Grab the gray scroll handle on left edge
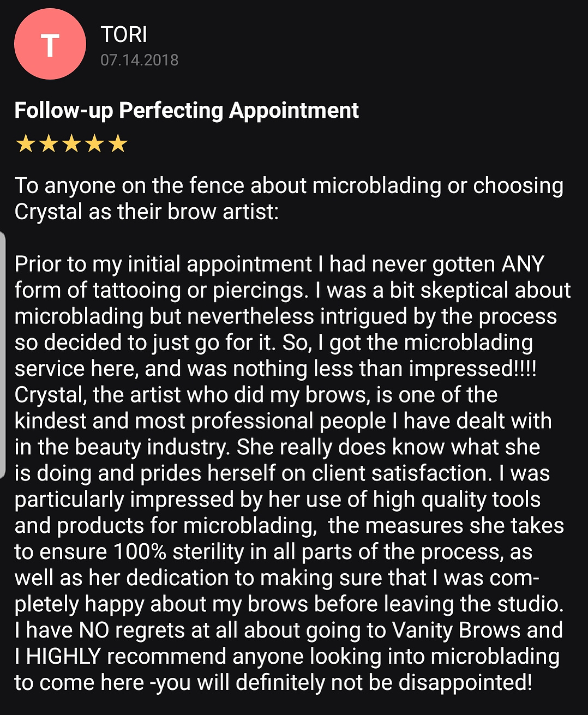Screen dimensions: 588x715 click(2, 356)
